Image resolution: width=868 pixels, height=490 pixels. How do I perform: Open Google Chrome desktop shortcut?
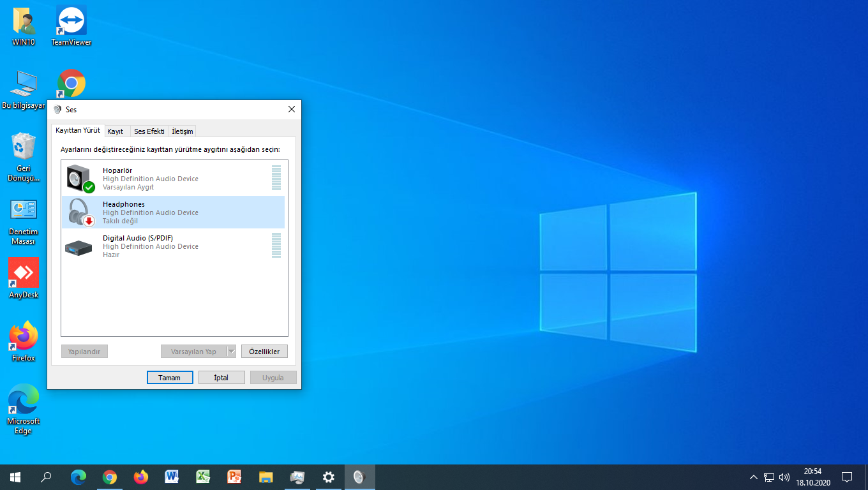(x=71, y=84)
